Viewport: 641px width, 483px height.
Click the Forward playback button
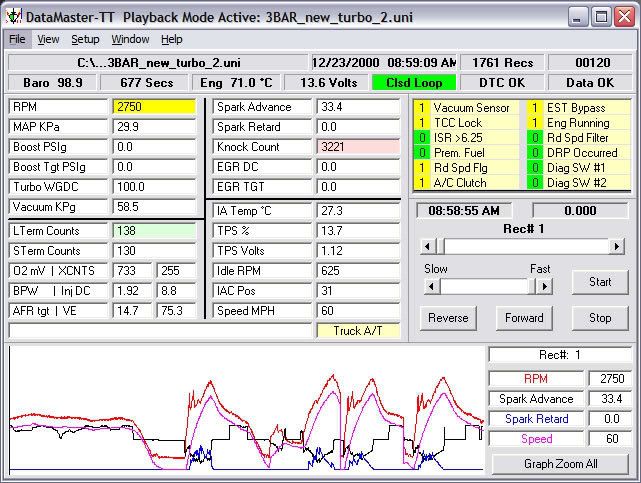pyautogui.click(x=524, y=318)
